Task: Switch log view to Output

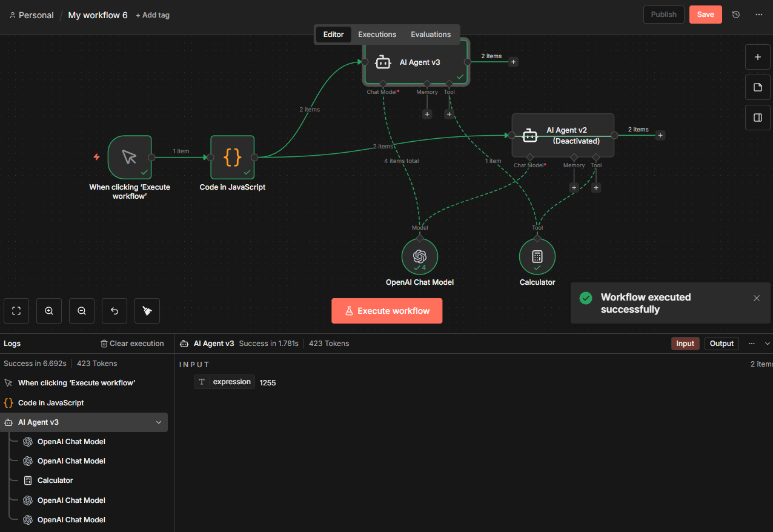Action: point(722,344)
